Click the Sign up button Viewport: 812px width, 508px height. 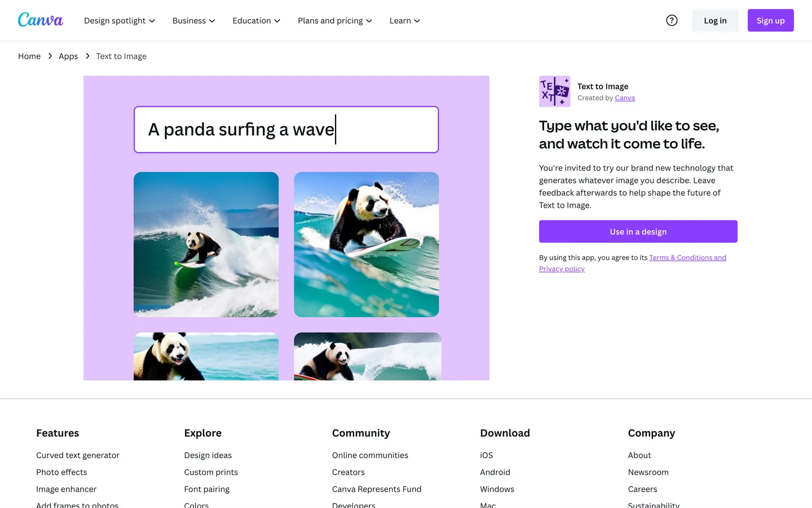coord(770,20)
